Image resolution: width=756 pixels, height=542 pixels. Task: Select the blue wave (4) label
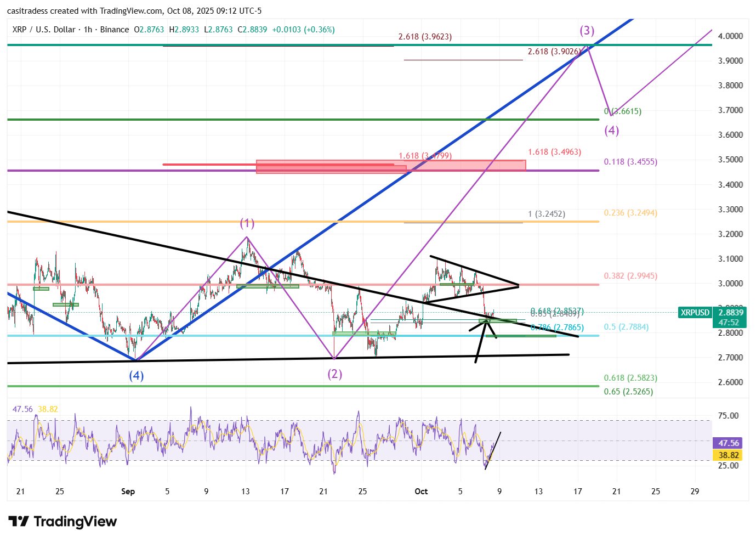(x=137, y=376)
